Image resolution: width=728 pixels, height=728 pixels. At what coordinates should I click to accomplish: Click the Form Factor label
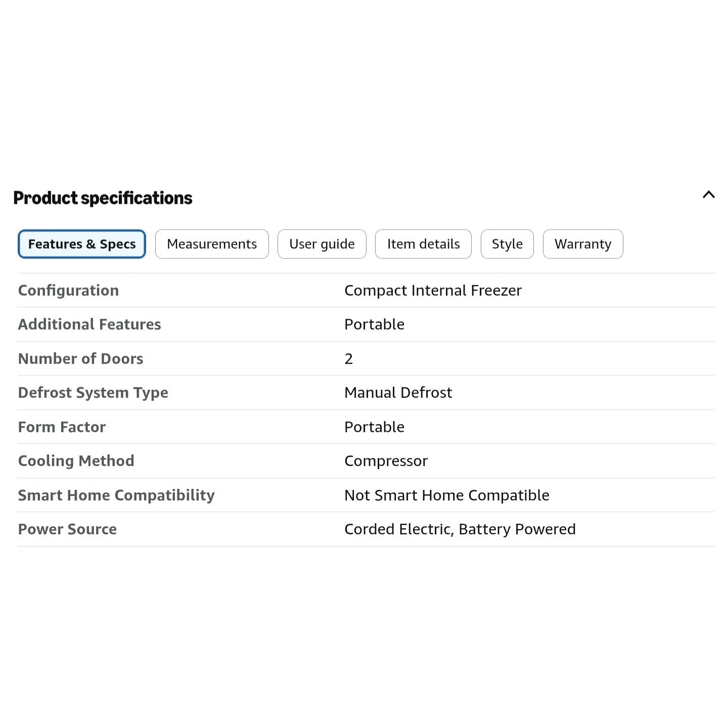coord(62,427)
